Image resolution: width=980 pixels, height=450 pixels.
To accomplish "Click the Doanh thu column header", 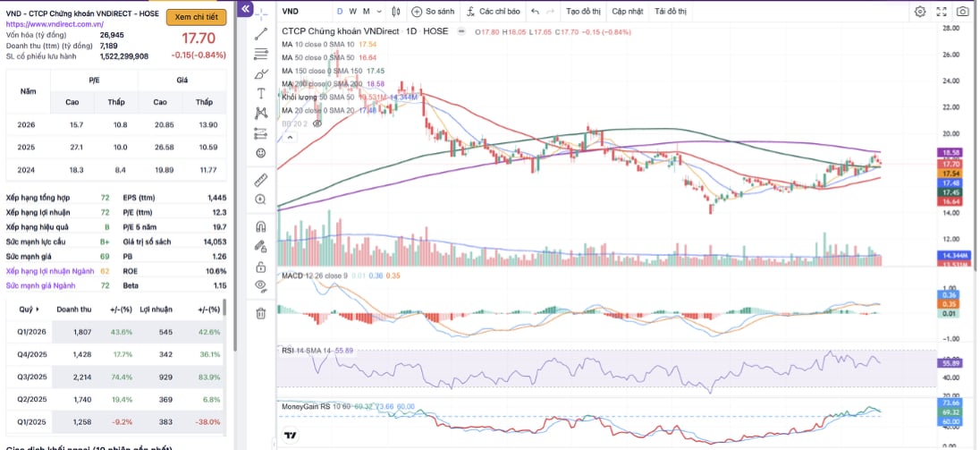I will tap(73, 310).
